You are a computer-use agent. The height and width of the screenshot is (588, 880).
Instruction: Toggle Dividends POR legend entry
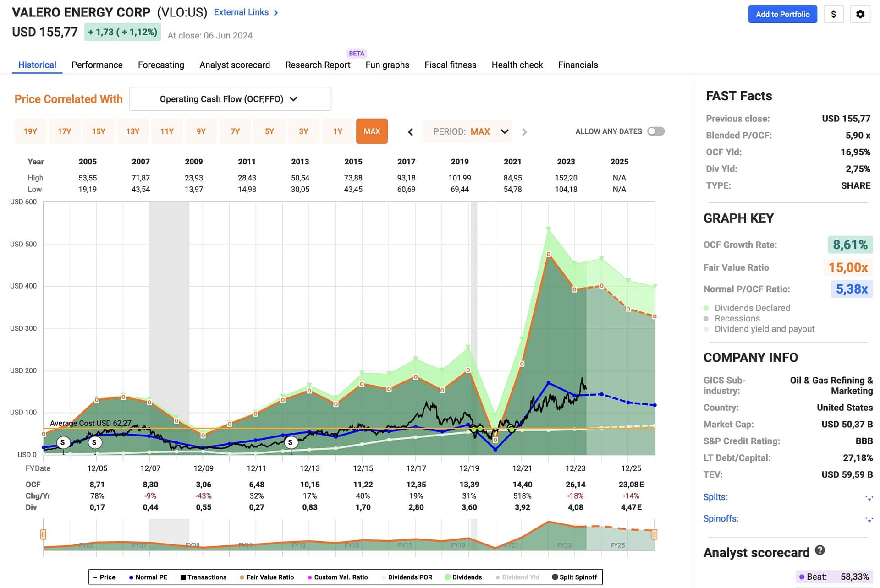pos(407,577)
